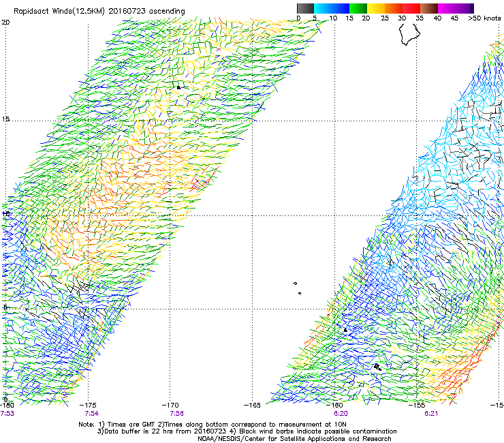Click the purple "7:53" overpass time
Image resolution: width=504 pixels, height=443 pixels.
point(7,414)
